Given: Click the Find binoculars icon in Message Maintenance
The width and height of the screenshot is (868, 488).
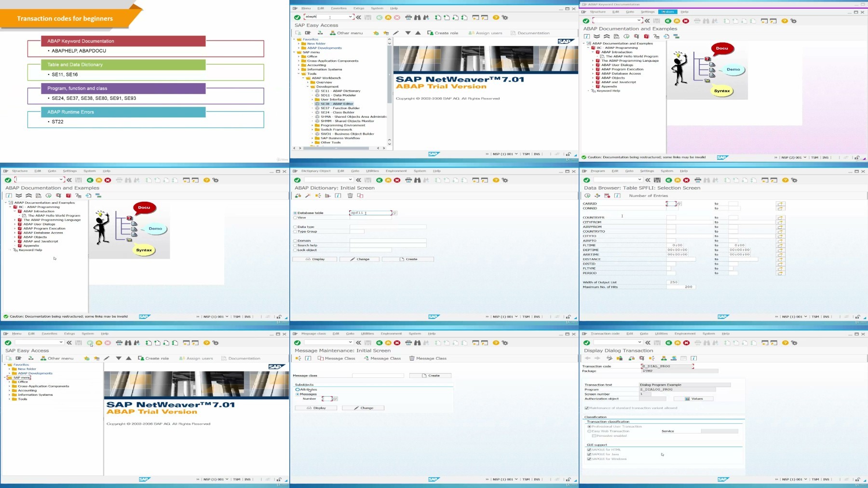Looking at the screenshot, I should 418,343.
